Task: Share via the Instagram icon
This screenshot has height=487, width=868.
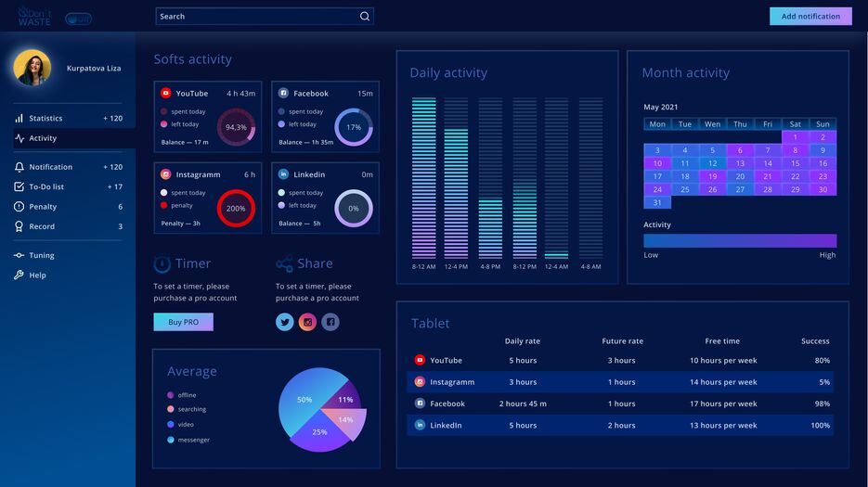Action: pos(307,322)
